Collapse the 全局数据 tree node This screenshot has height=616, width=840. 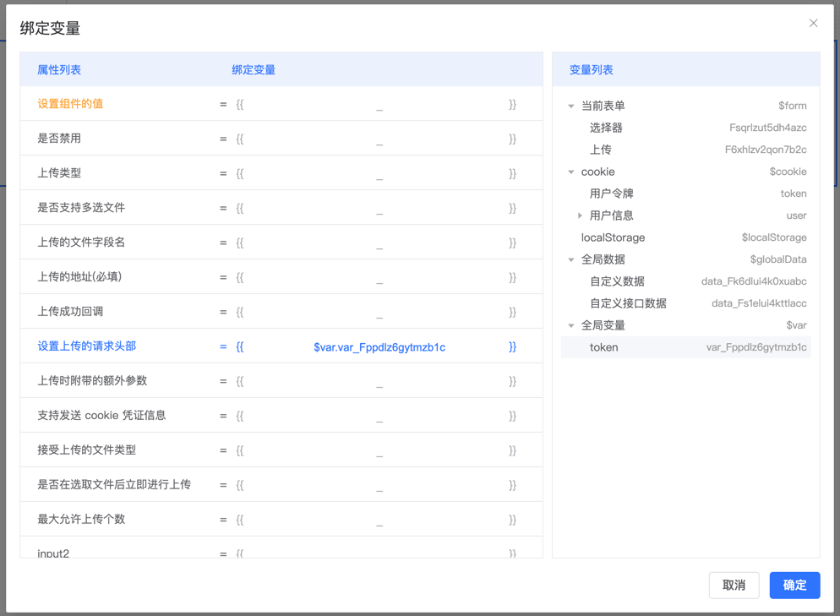coord(571,260)
